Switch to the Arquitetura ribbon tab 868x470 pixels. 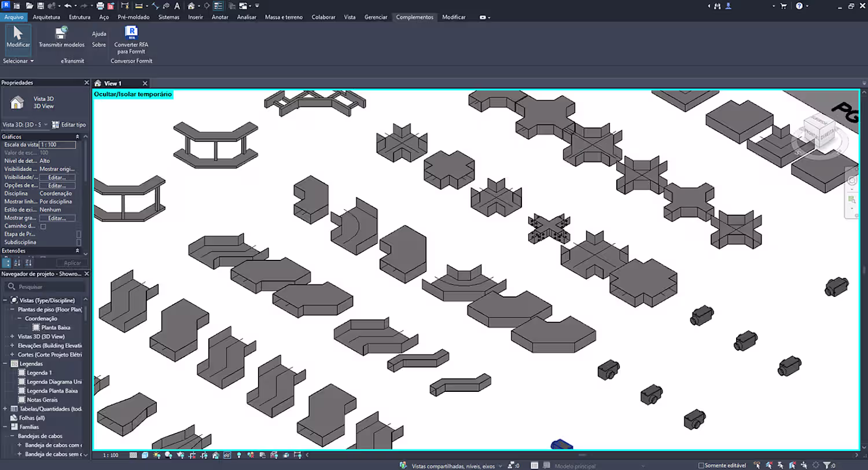(46, 17)
